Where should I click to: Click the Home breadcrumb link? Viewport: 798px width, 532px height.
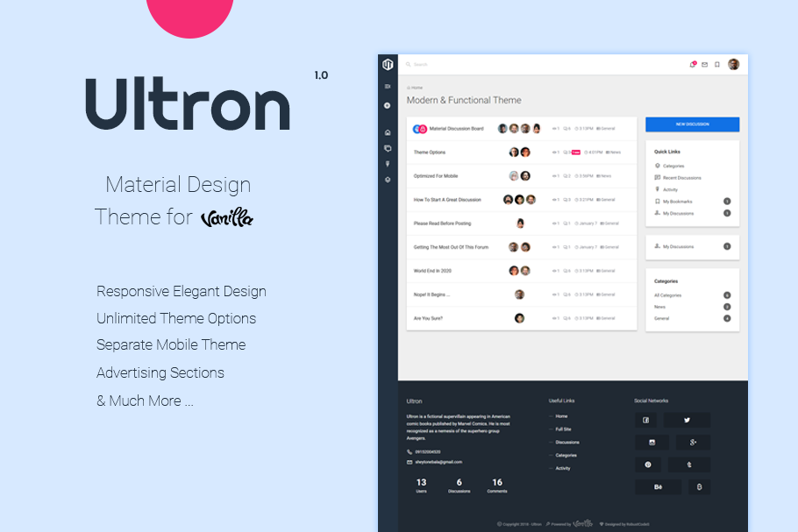pyautogui.click(x=417, y=88)
